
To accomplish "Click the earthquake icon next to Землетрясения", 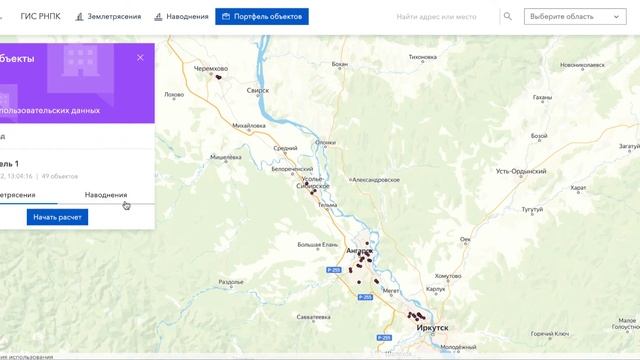I will click(80, 17).
